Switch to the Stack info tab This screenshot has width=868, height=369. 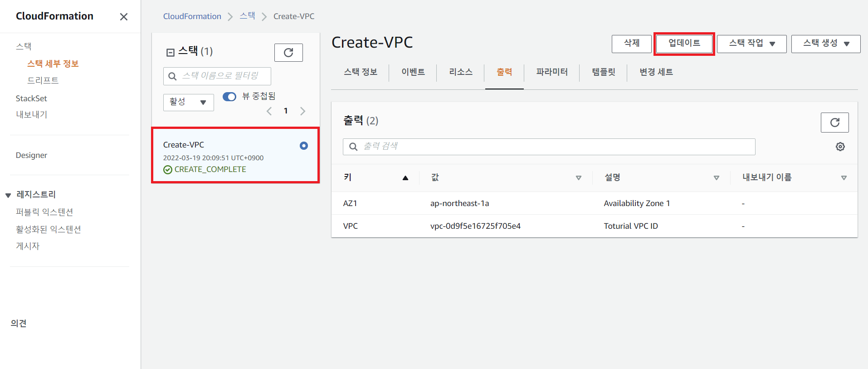pyautogui.click(x=361, y=72)
